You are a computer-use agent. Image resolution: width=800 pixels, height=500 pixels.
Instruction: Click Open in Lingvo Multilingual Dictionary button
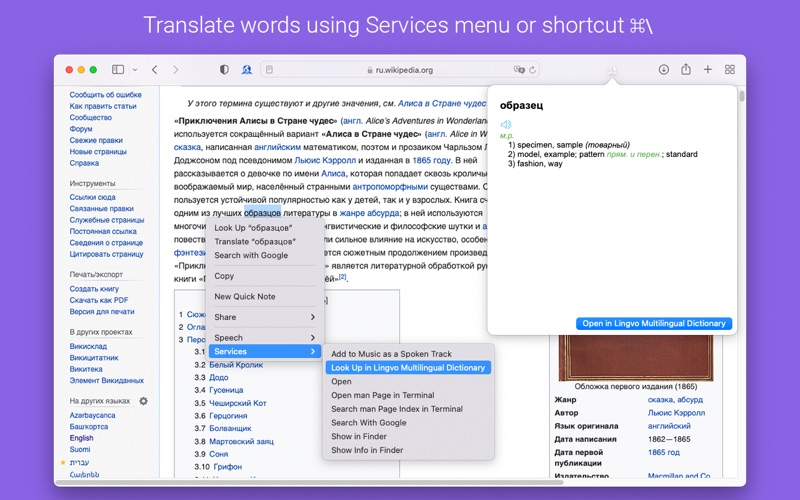coord(654,323)
